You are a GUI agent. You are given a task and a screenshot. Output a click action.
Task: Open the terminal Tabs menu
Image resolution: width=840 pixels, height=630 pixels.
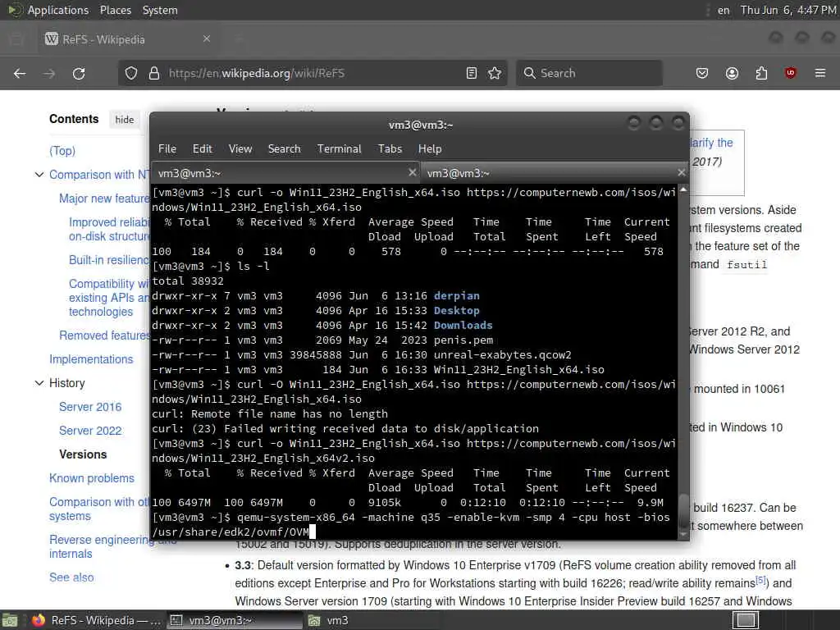click(x=390, y=149)
